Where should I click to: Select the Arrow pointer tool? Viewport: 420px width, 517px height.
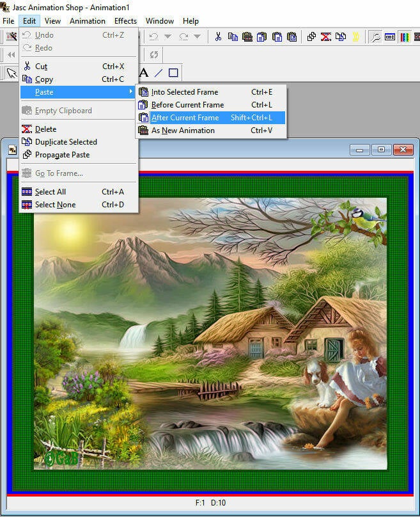[12, 73]
